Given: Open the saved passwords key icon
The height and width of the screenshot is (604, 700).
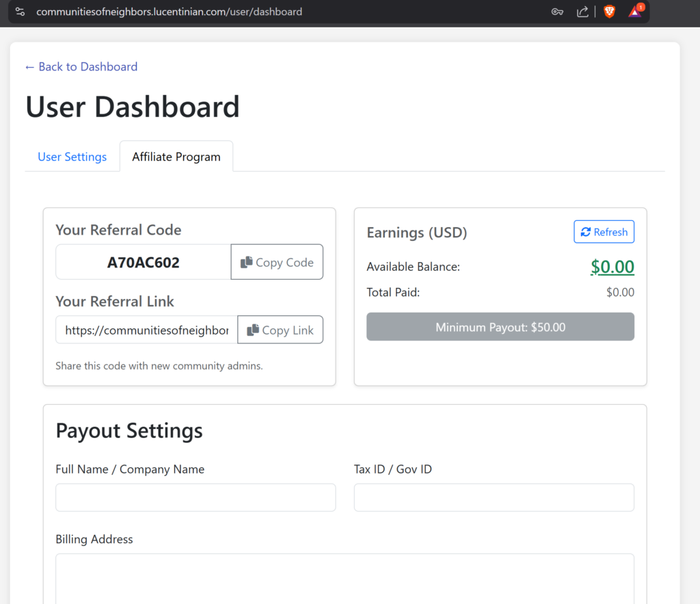Looking at the screenshot, I should coord(557,12).
